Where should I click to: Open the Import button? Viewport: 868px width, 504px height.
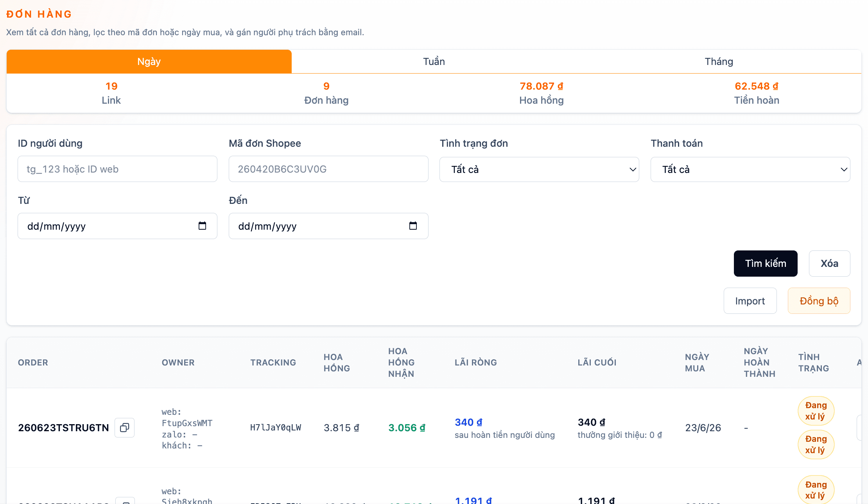click(750, 301)
